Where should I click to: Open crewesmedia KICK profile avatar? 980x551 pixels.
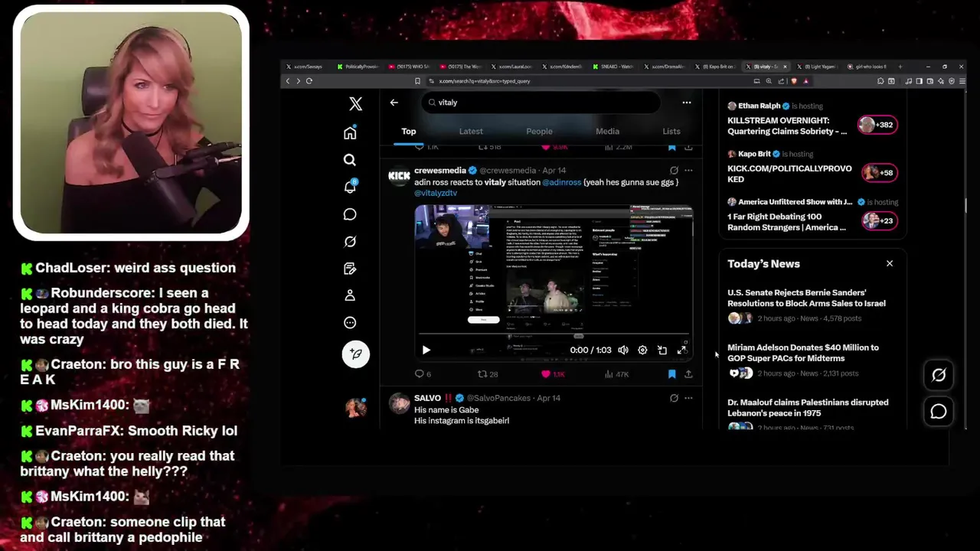[x=399, y=176]
